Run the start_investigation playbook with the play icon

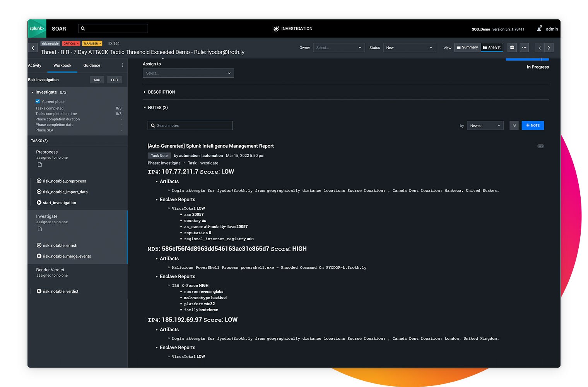click(x=39, y=202)
